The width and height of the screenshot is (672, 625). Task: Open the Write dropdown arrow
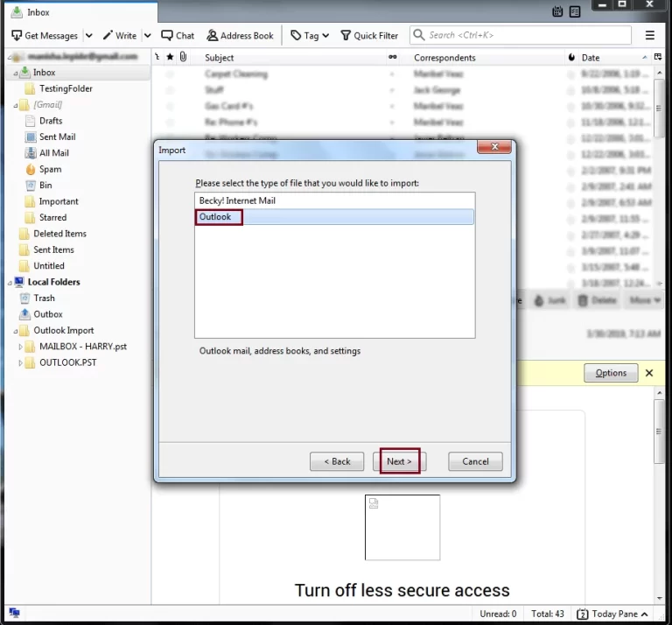coord(147,36)
